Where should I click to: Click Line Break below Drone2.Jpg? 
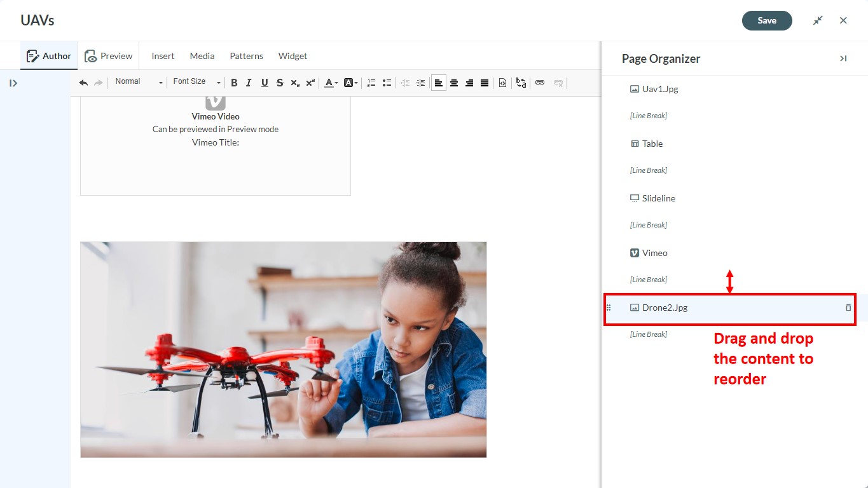(648, 334)
